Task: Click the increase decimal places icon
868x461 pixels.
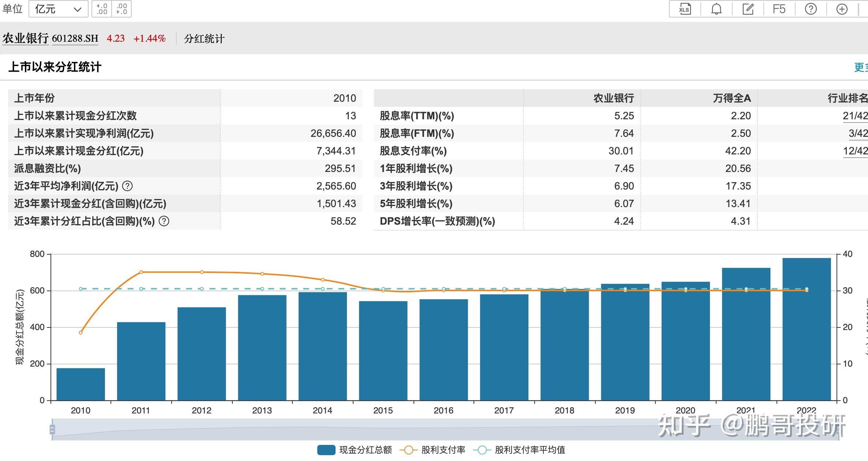Action: (x=102, y=9)
